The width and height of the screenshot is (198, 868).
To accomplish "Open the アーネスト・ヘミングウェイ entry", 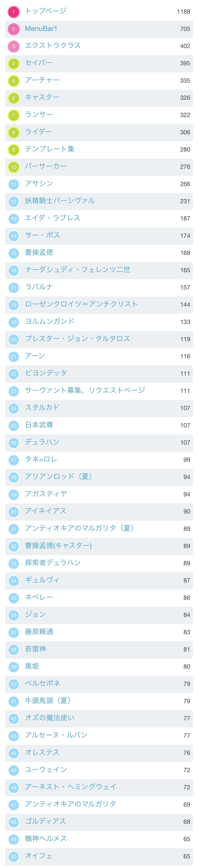I will point(71,787).
